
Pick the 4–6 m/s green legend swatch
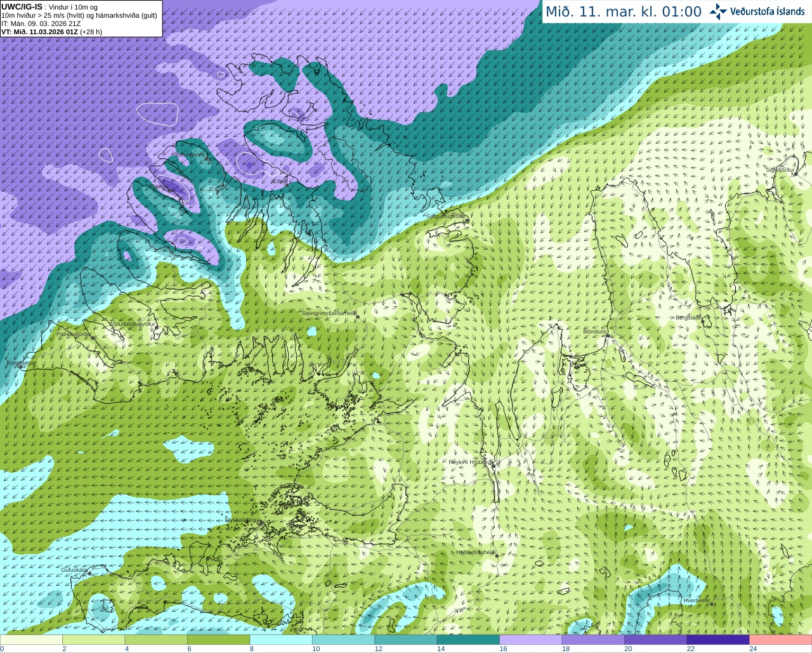point(156,640)
